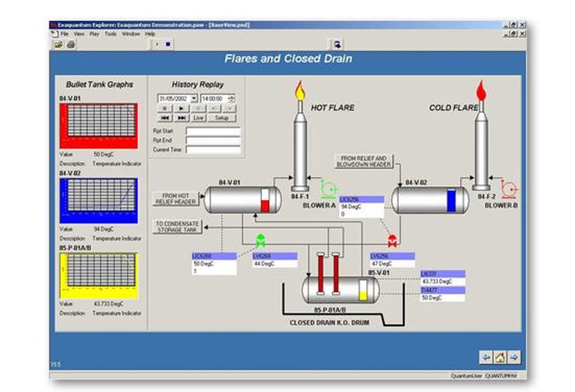Select the green control valve LV6268

click(x=260, y=240)
